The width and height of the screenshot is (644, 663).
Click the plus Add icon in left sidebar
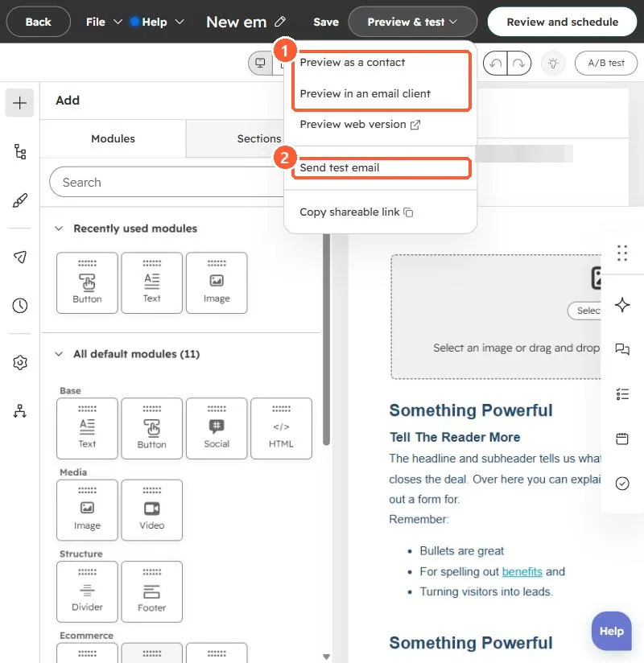(x=19, y=103)
